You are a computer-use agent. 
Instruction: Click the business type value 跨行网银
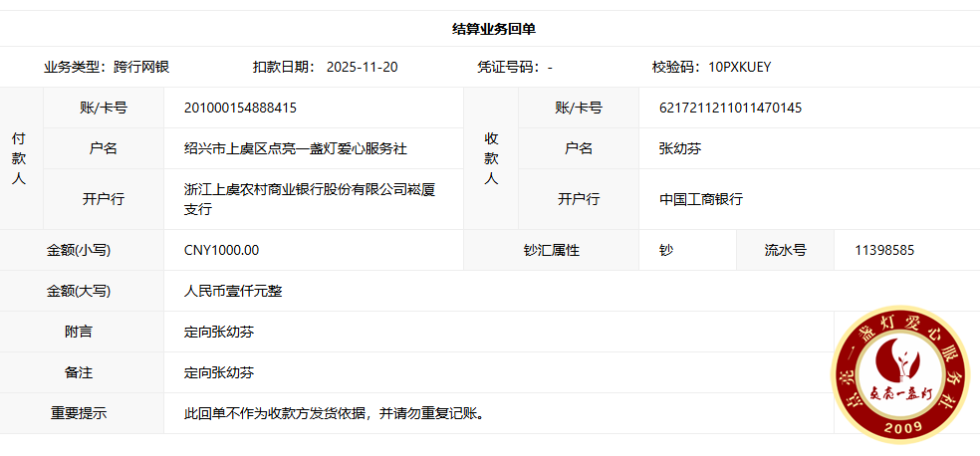[x=141, y=68]
